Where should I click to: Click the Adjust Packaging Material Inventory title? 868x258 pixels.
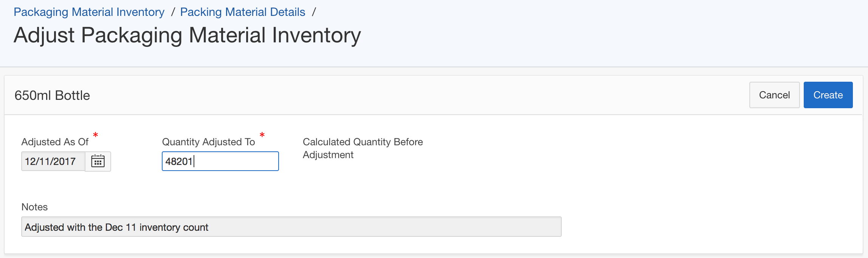point(187,35)
